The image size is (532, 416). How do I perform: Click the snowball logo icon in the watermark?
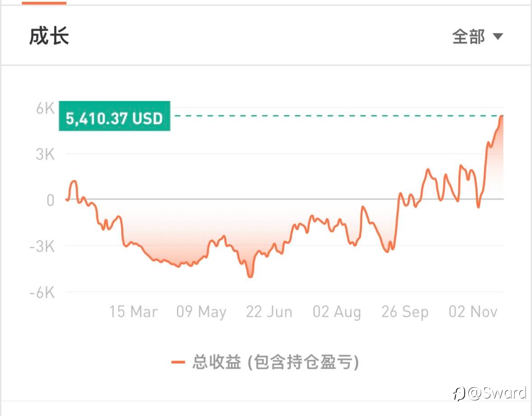tap(459, 393)
